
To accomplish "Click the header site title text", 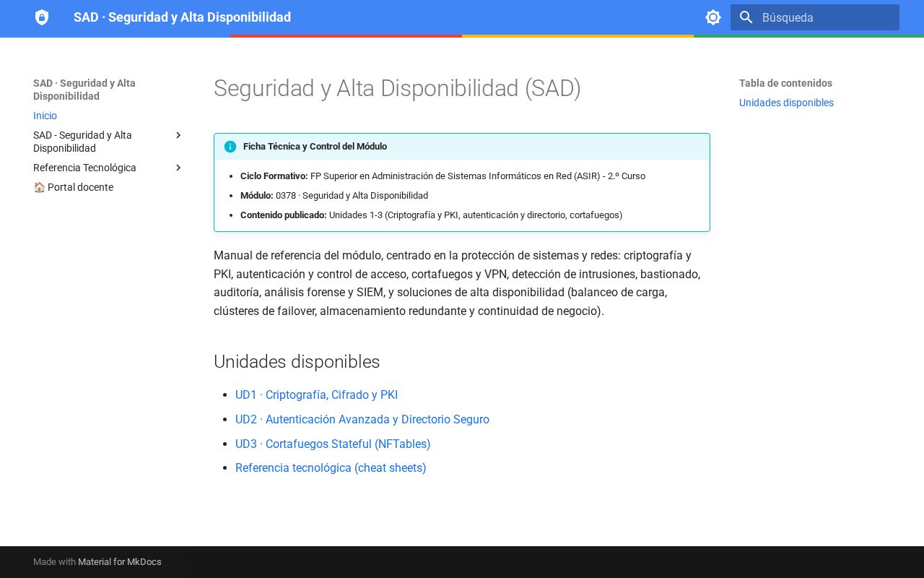I will 182,17.
